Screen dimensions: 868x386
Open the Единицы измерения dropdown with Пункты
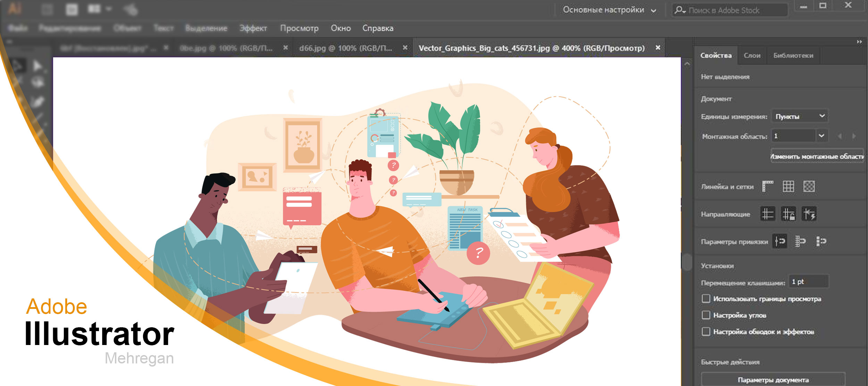800,116
